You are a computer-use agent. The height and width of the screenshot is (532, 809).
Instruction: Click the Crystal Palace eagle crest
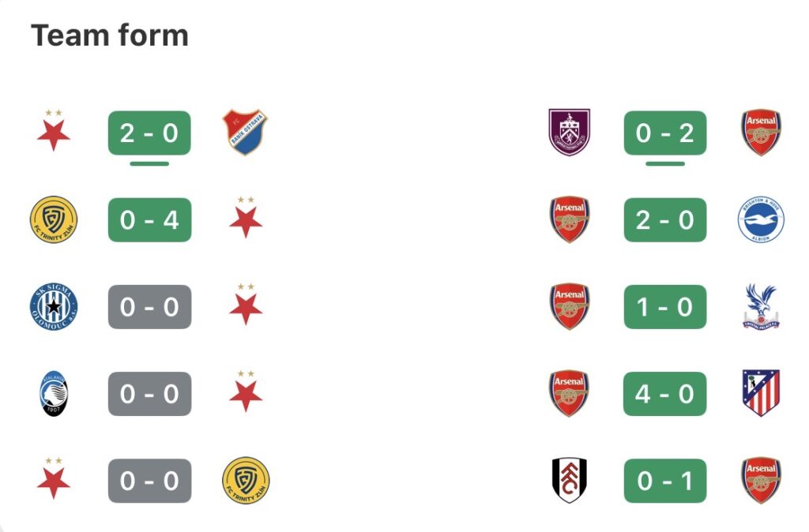tap(761, 306)
